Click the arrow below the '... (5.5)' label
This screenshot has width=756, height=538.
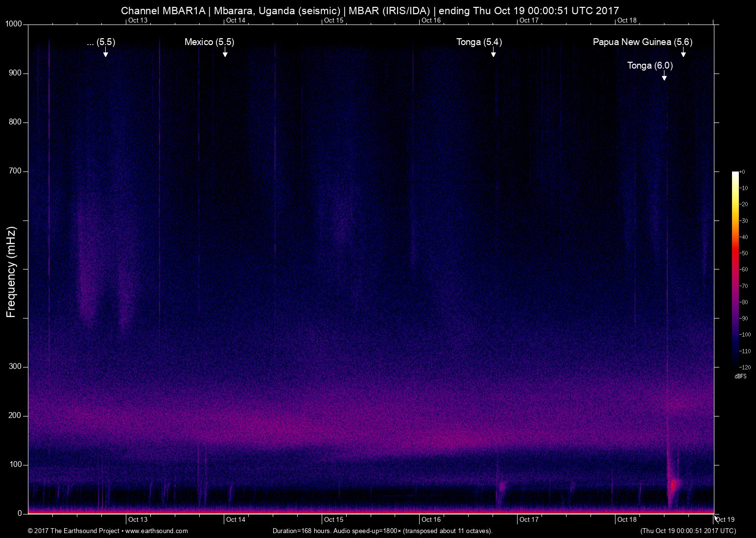tap(105, 53)
